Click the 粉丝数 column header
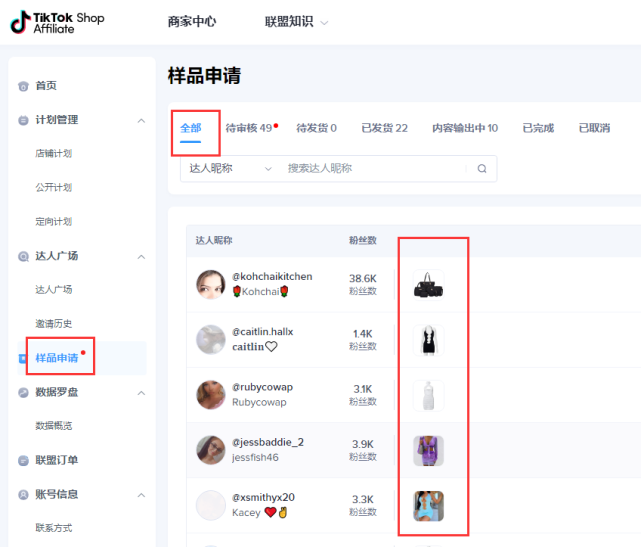The height and width of the screenshot is (547, 641). pyautogui.click(x=363, y=240)
